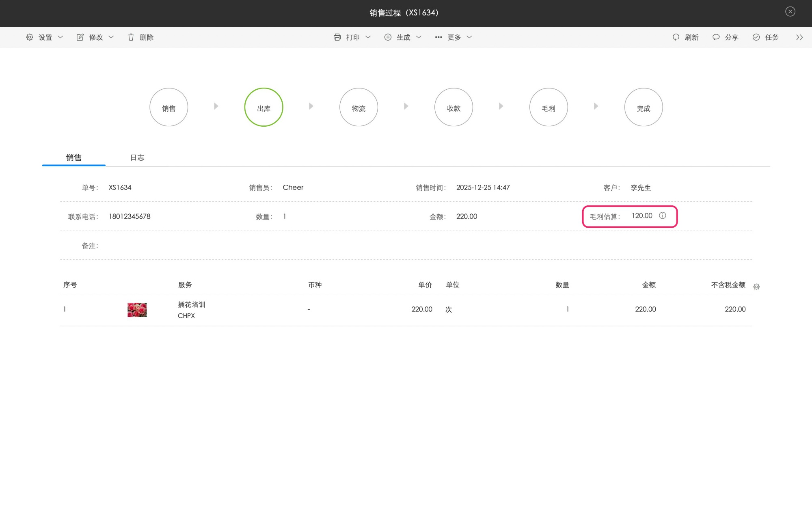Expand the 生成 dropdown menu
Screen dimensions: 812x505
tap(419, 37)
